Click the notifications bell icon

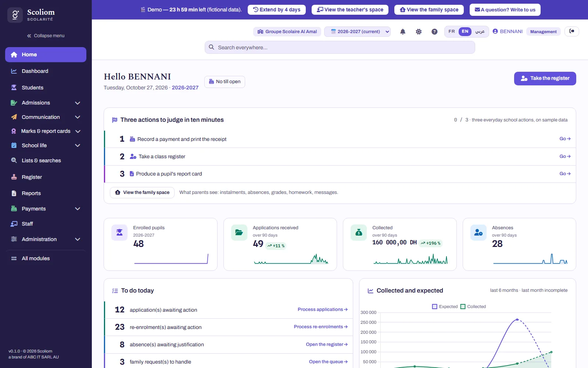tap(403, 32)
